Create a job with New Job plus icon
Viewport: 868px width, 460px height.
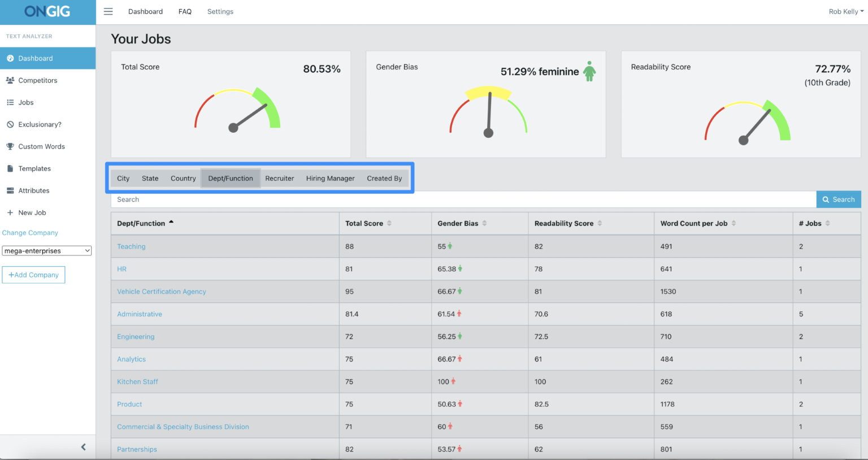pos(11,212)
